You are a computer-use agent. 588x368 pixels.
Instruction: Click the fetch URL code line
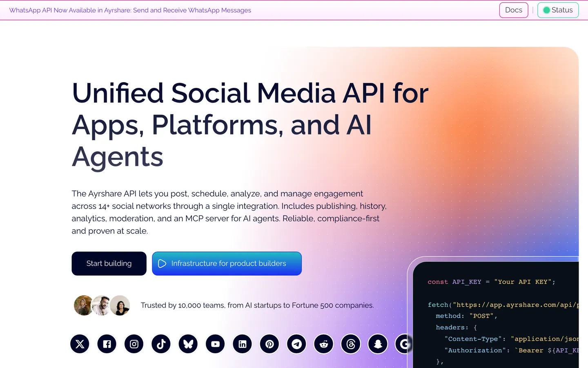(503, 305)
